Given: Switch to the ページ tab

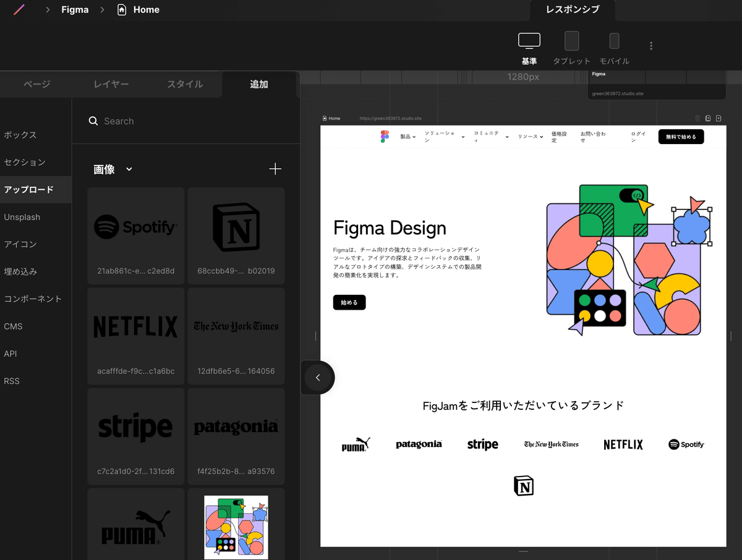Looking at the screenshot, I should point(37,84).
